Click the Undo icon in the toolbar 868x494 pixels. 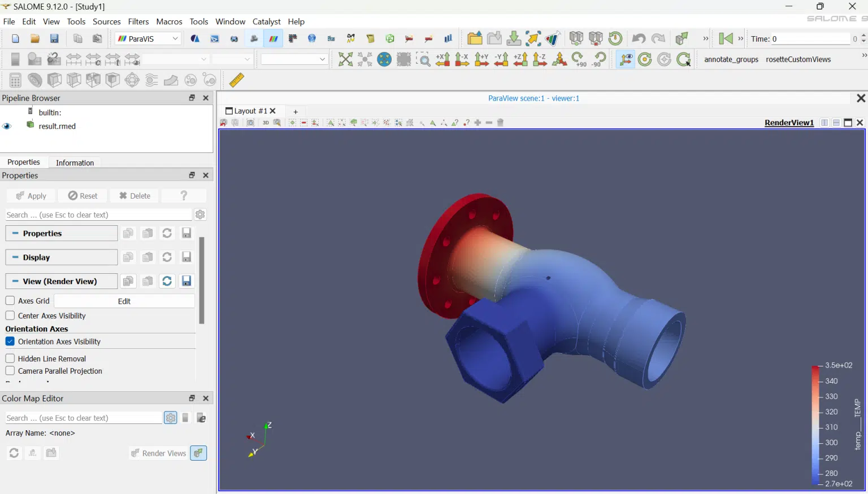pyautogui.click(x=638, y=38)
